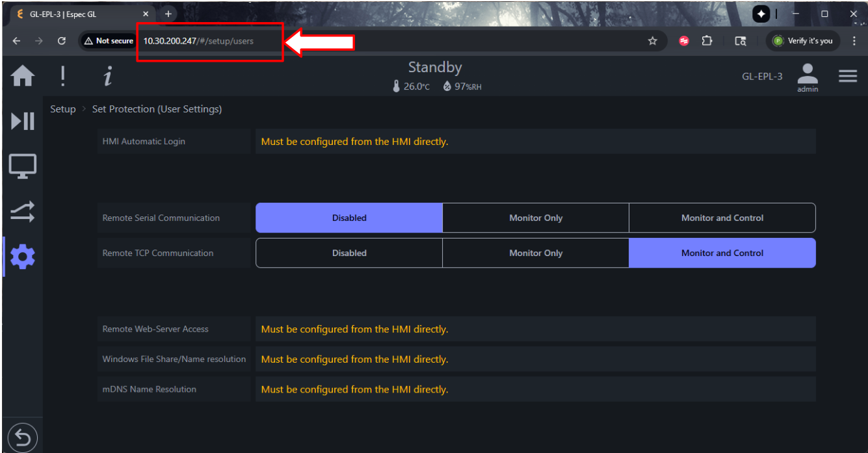The height and width of the screenshot is (453, 868).
Task: Open the program arrows icon in sidebar
Action: 23,212
